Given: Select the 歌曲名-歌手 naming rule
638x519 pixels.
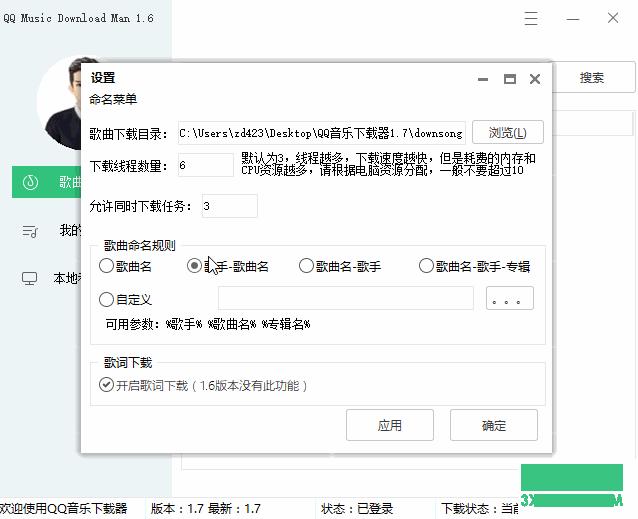Looking at the screenshot, I should (340, 266).
